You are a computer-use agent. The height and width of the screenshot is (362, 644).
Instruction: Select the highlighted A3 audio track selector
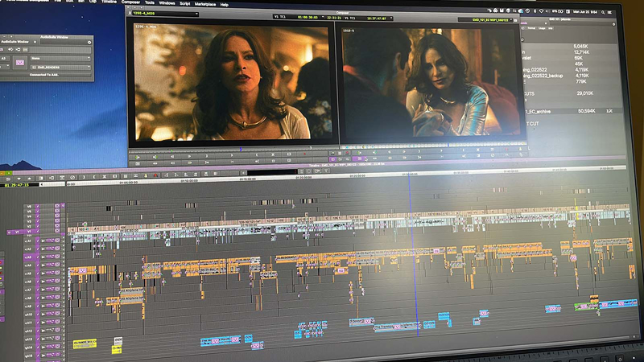(30, 257)
